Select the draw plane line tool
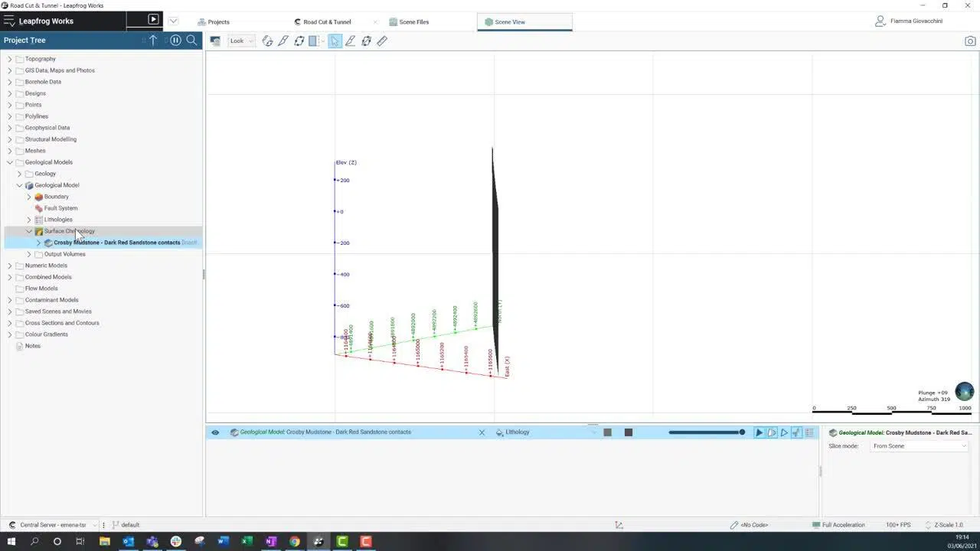980x551 pixels. point(283,41)
